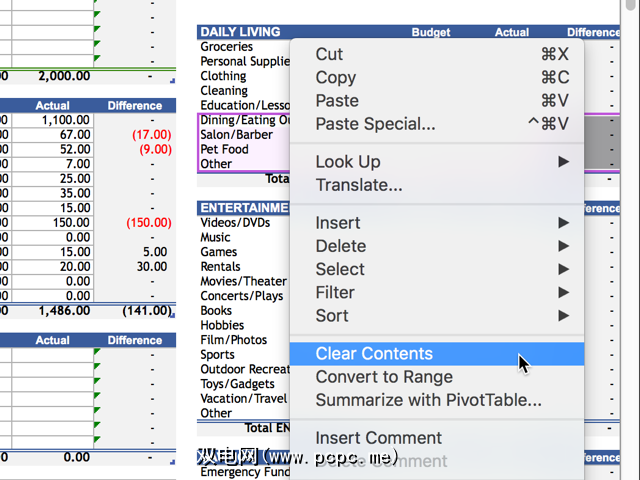Expand the Delete submenu
Screen dimensions: 640x480
click(x=437, y=246)
